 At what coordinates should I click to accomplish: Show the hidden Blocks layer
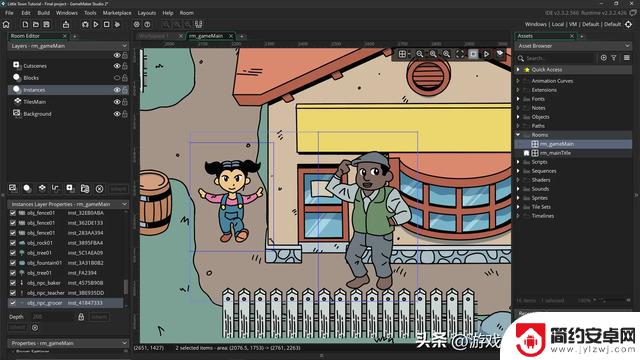click(x=117, y=78)
